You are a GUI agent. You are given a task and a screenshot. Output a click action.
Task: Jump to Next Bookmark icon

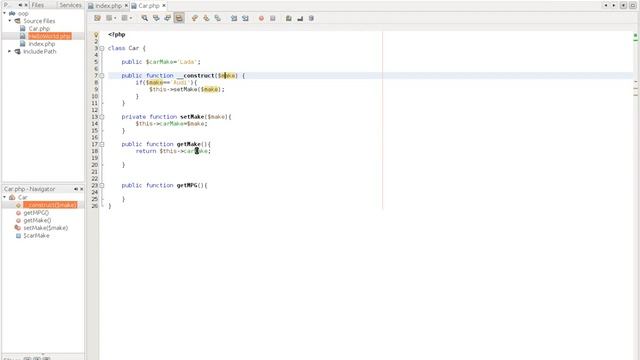[206, 18]
